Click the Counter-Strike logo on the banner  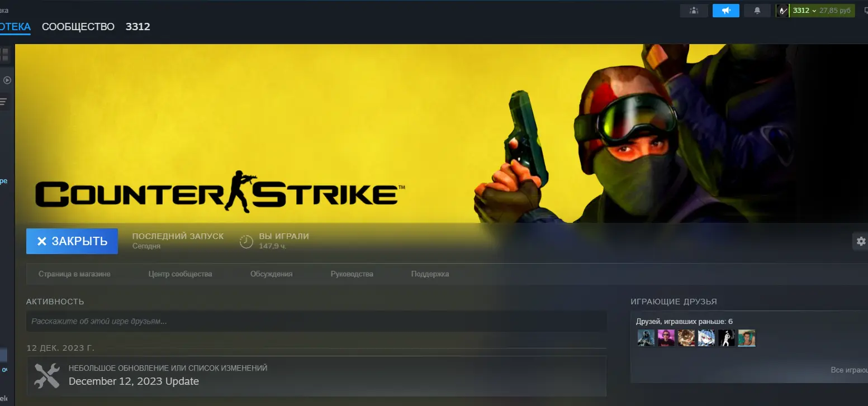(x=220, y=191)
